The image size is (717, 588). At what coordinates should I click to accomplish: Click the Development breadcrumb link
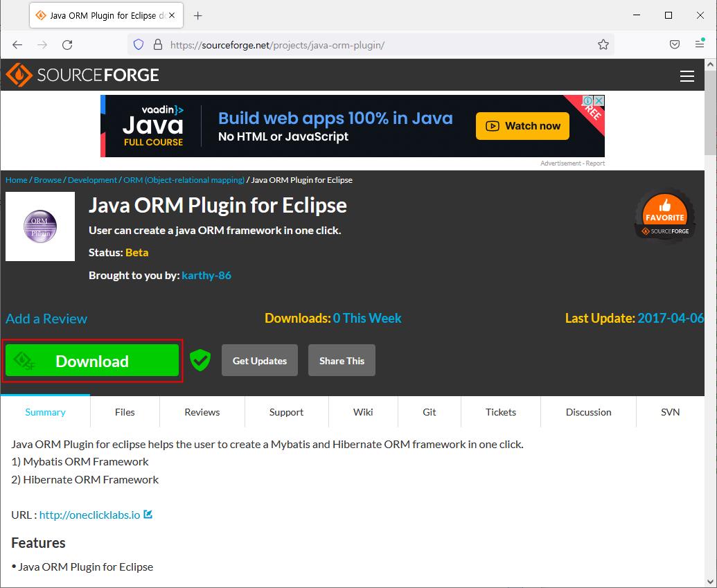pos(92,180)
